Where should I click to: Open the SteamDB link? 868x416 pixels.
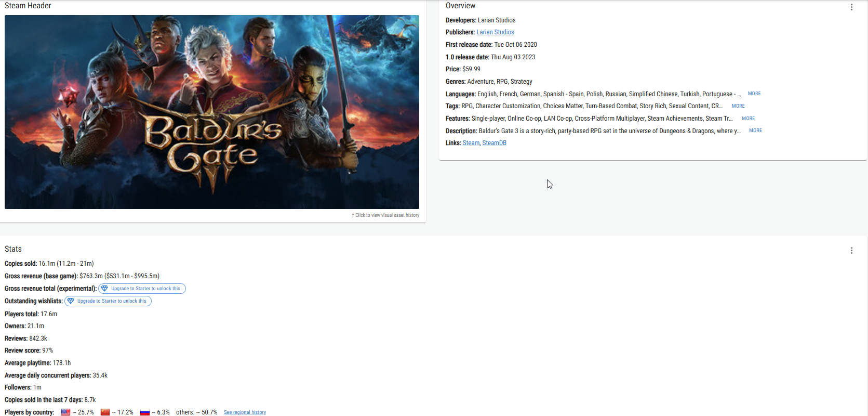coord(494,143)
